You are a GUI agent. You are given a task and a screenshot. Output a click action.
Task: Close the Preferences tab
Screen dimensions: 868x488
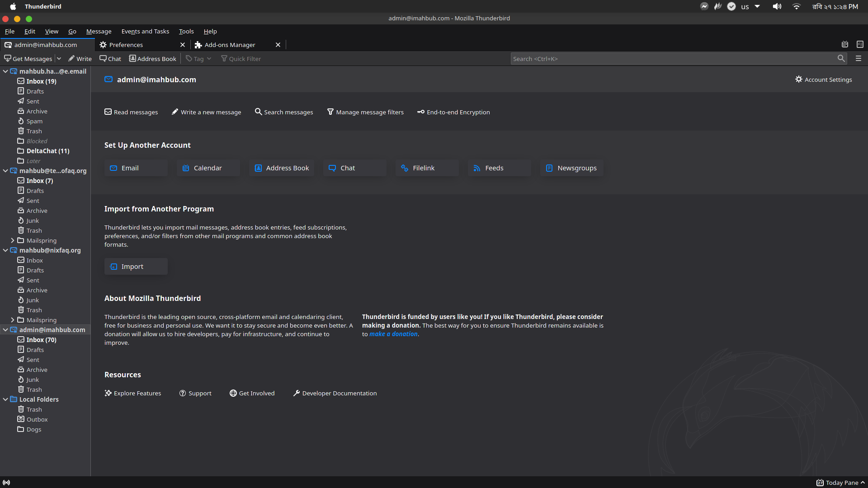coord(183,45)
